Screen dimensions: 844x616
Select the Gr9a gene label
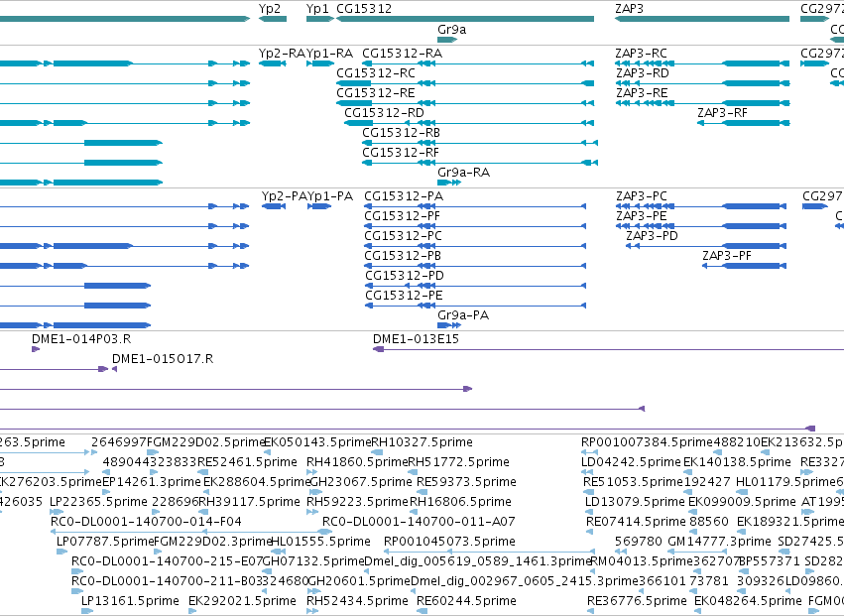point(451,30)
